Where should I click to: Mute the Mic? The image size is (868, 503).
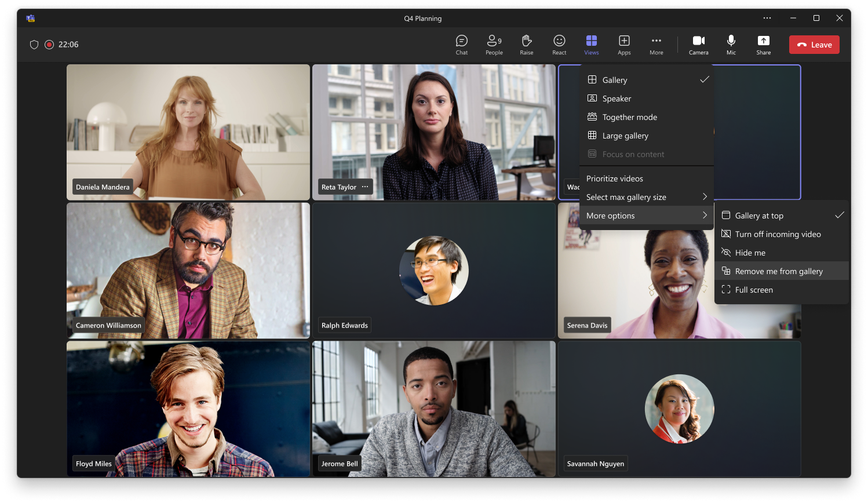pos(731,44)
